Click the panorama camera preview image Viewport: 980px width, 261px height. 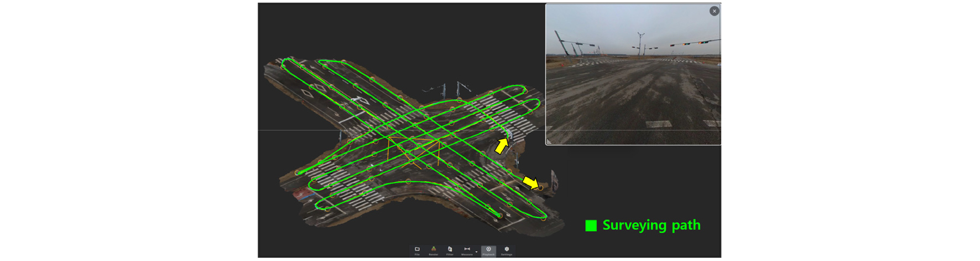pos(633,75)
